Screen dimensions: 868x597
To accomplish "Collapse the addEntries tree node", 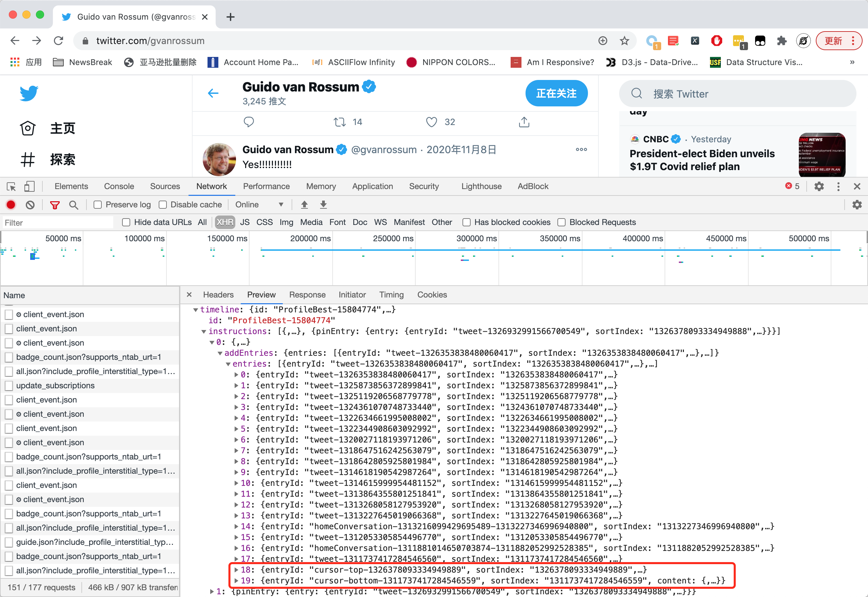I will pyautogui.click(x=220, y=353).
